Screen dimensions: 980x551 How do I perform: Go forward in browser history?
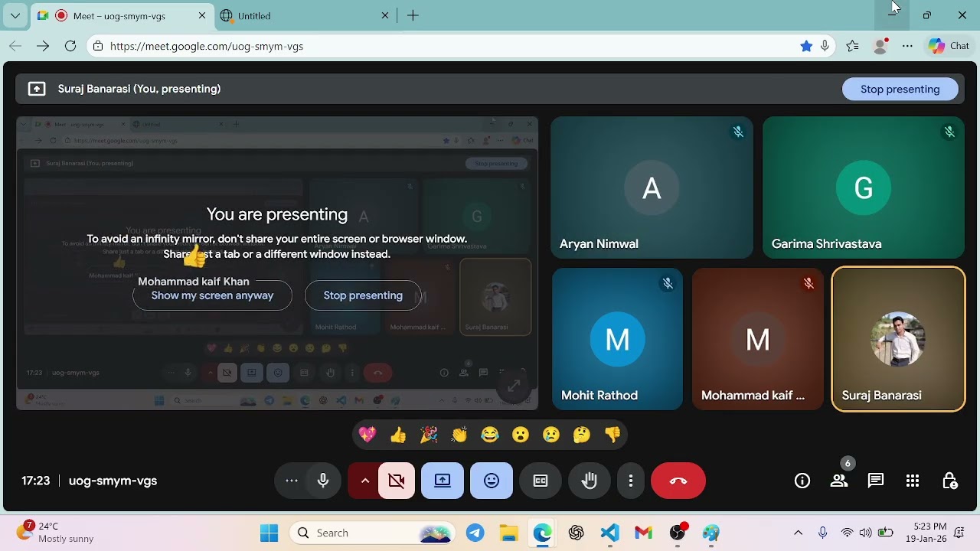pyautogui.click(x=43, y=46)
